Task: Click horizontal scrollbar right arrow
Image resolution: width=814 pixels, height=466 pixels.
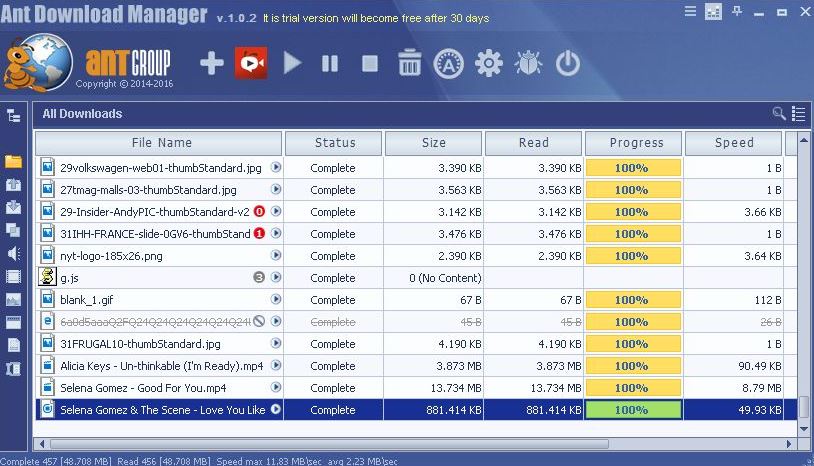Action: 789,444
